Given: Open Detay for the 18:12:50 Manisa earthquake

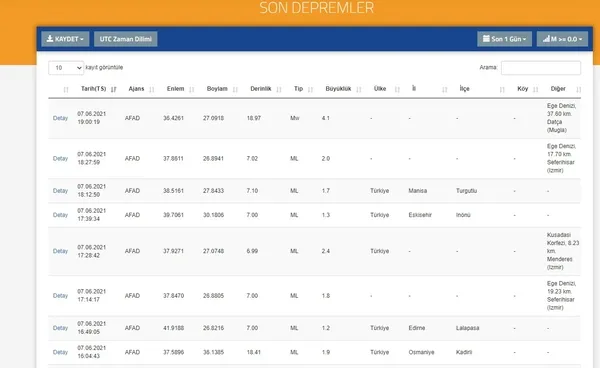Looking at the screenshot, I should coord(60,191).
